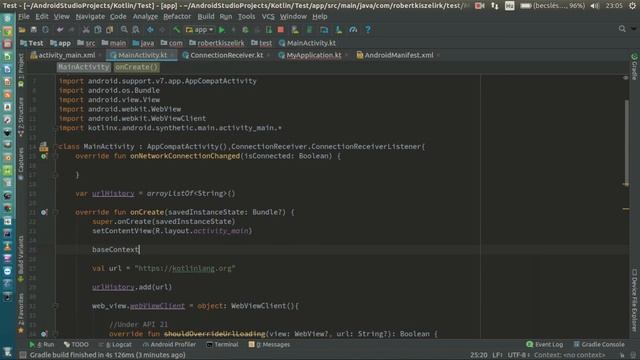The width and height of the screenshot is (640, 360).
Task: Open the File menu
Action: coord(24,16)
